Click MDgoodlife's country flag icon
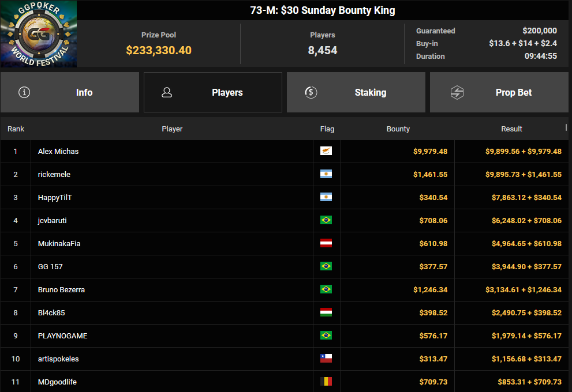This screenshot has width=572, height=392. (326, 382)
